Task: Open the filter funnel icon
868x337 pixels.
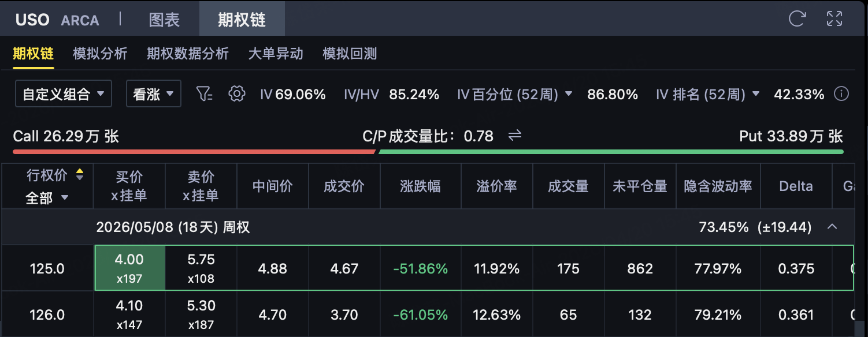Action: [205, 94]
